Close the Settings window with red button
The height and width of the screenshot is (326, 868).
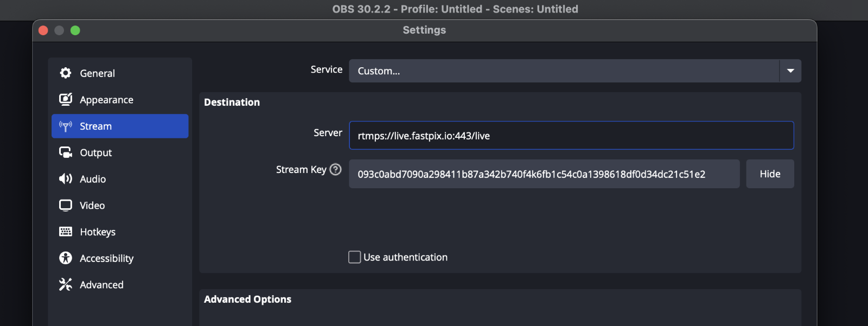[x=43, y=30]
